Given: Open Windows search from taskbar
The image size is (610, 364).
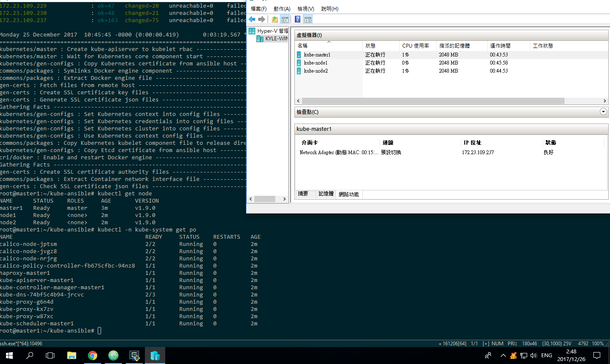Looking at the screenshot, I should click(x=30, y=356).
